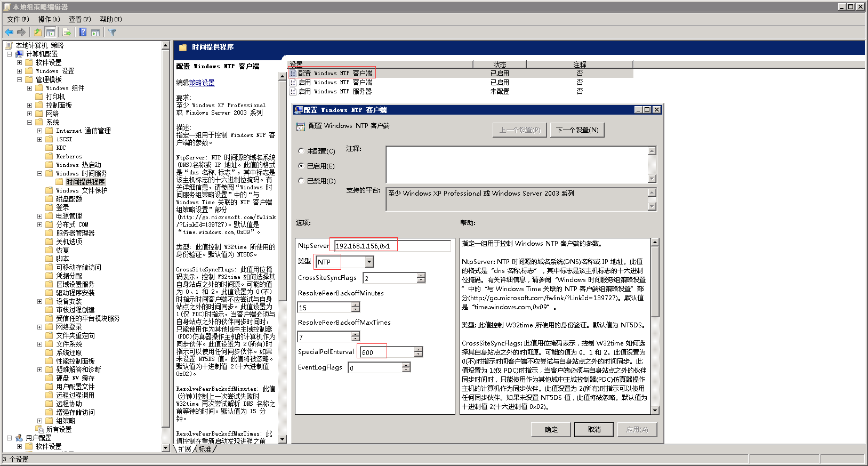This screenshot has width=868, height=466.
Task: Decrease EventLogFlags with down spinner
Action: (x=406, y=370)
